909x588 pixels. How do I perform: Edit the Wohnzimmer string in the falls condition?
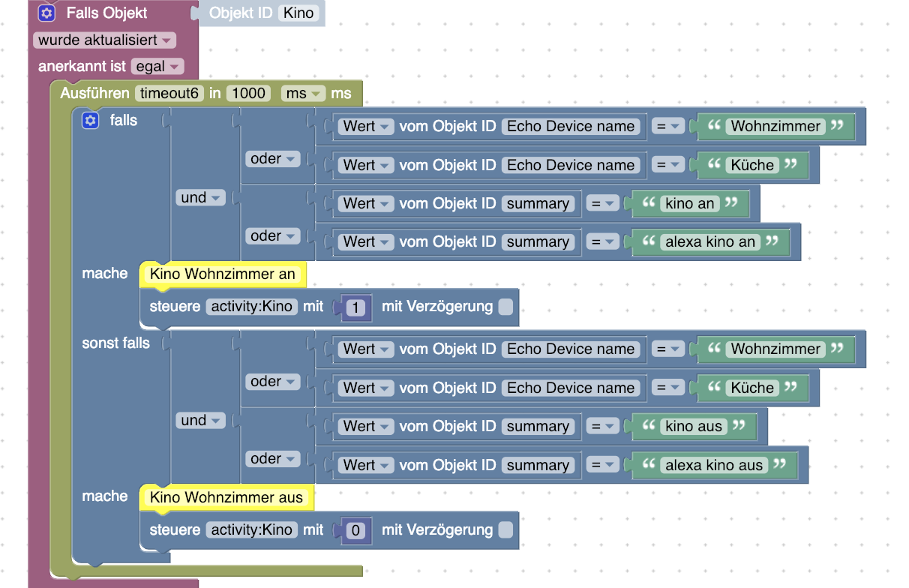point(776,126)
